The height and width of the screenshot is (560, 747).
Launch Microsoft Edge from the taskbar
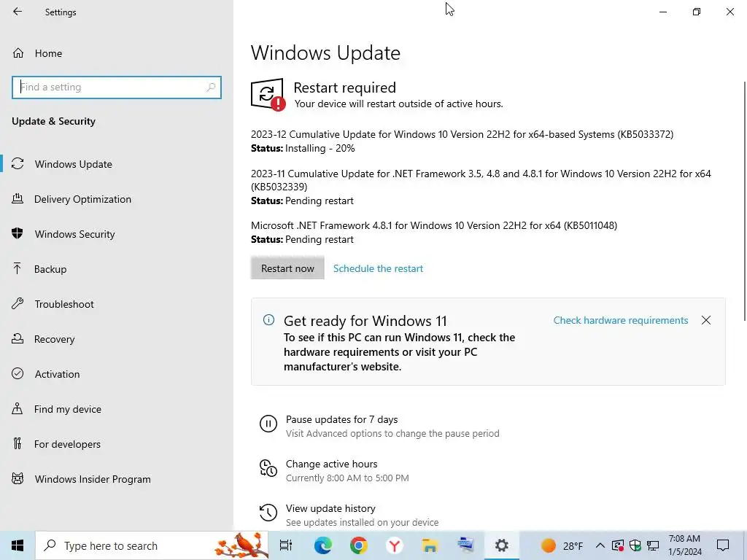[322, 545]
